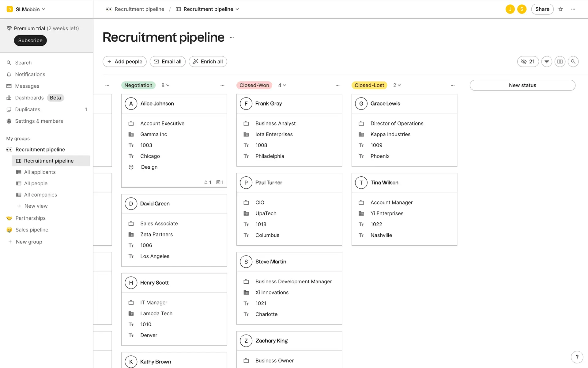
Task: Go to Dashboards in sidebar
Action: pos(29,98)
